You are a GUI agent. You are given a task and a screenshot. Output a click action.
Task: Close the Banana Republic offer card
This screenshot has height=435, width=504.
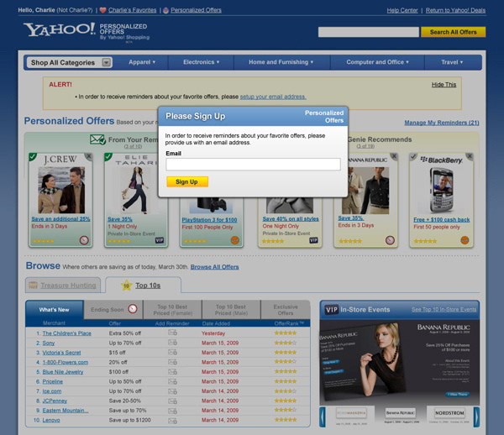click(x=394, y=156)
